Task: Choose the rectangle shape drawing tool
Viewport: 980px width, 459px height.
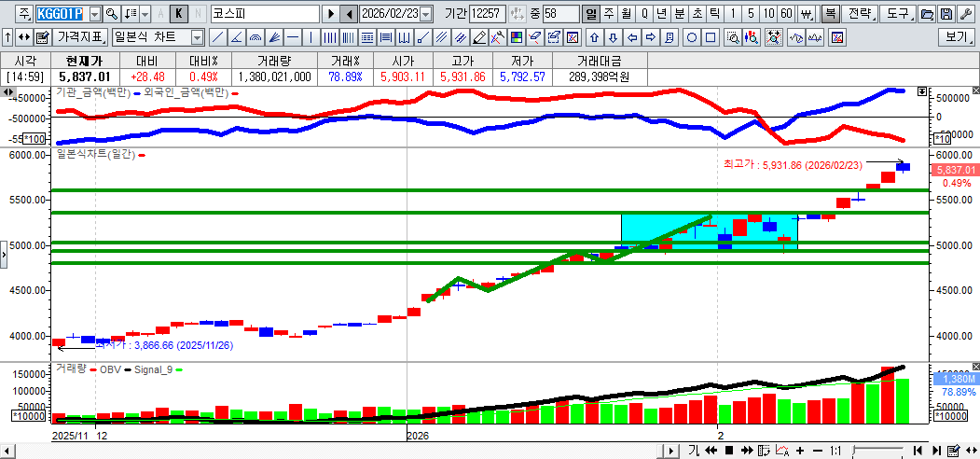Action: click(711, 37)
